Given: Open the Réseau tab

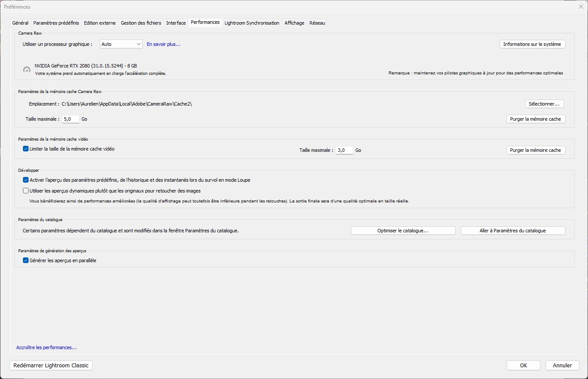Looking at the screenshot, I should [x=317, y=23].
